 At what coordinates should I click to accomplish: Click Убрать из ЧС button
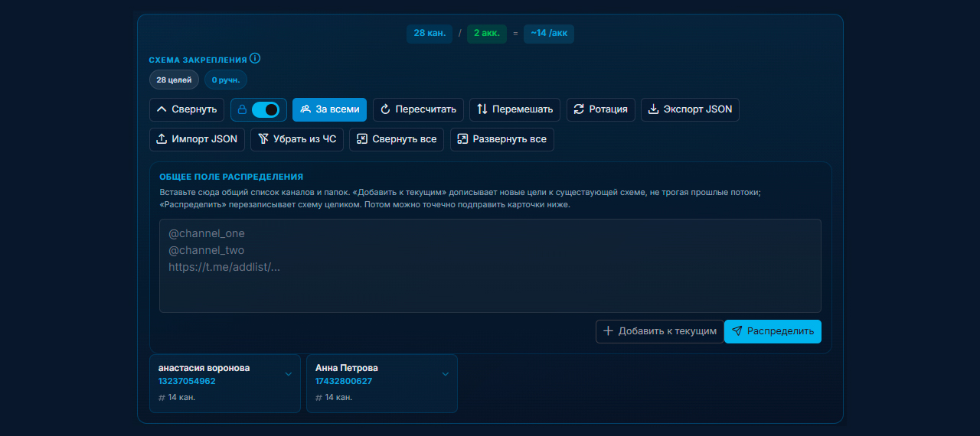[297, 139]
